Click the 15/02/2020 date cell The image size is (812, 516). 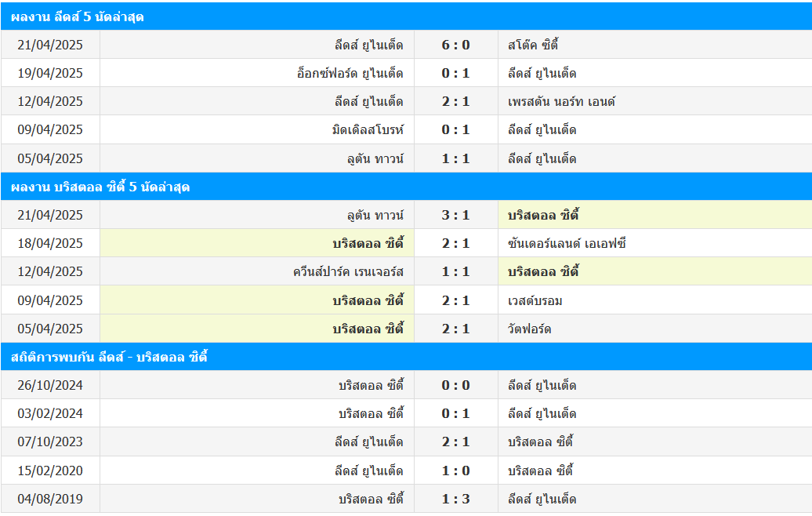pos(50,471)
